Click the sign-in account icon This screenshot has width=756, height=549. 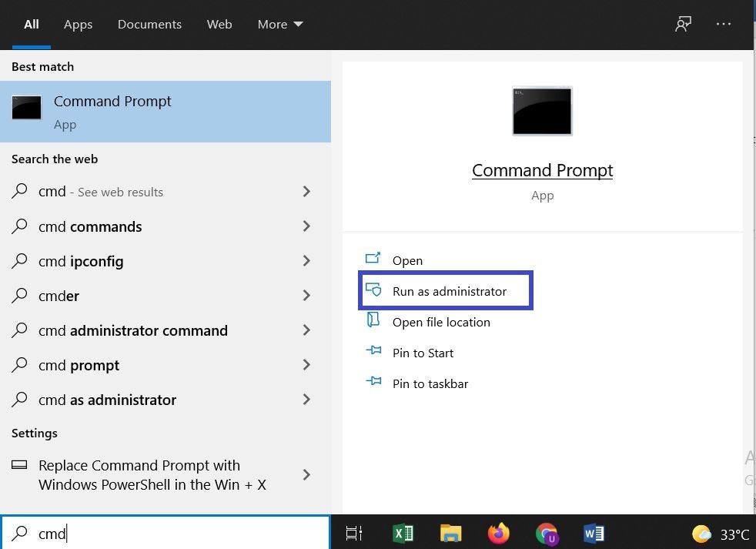(x=683, y=24)
